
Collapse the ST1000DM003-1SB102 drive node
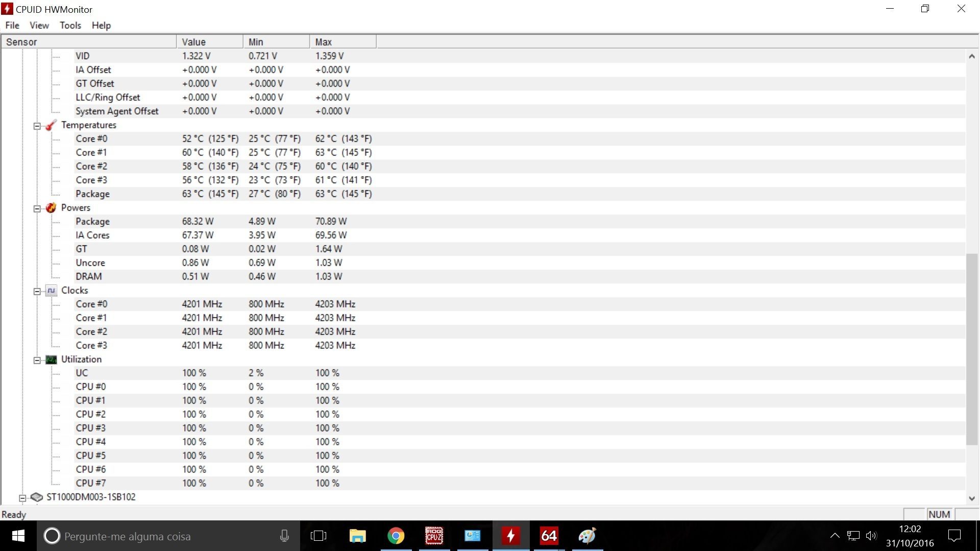(22, 497)
